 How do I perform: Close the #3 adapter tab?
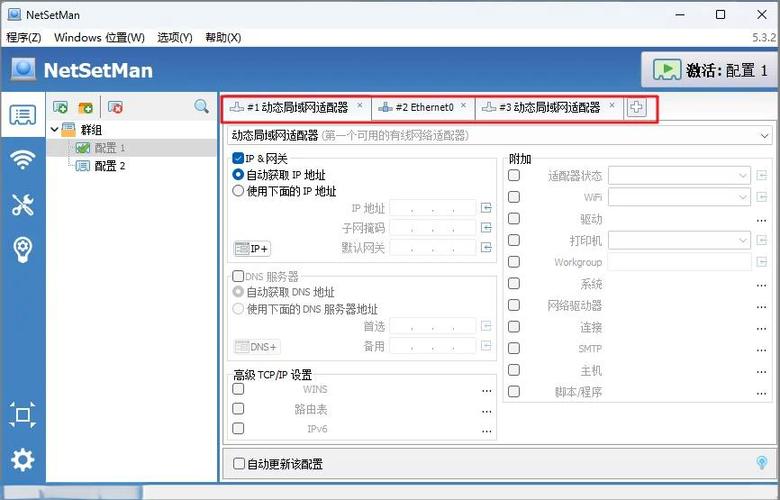(612, 105)
